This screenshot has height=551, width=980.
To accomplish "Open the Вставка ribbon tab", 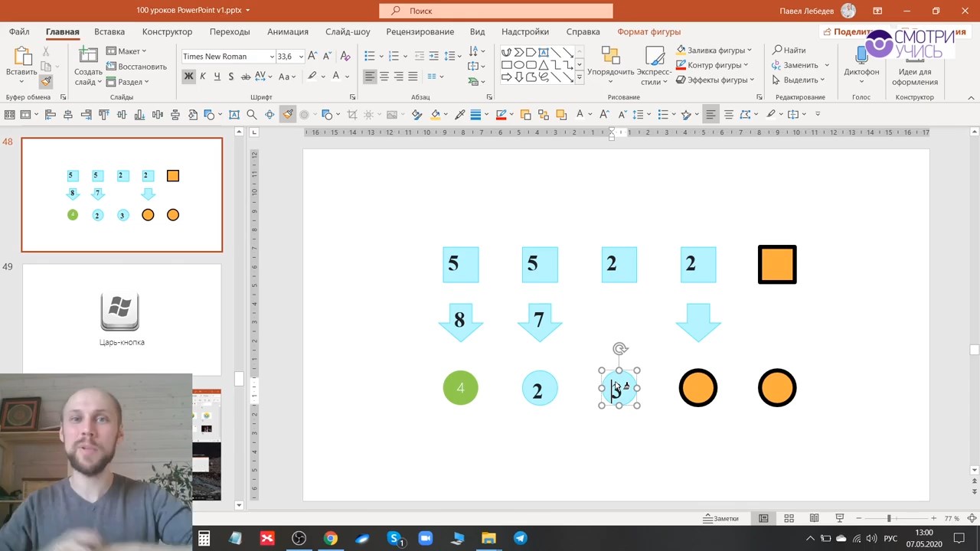I will (x=109, y=32).
